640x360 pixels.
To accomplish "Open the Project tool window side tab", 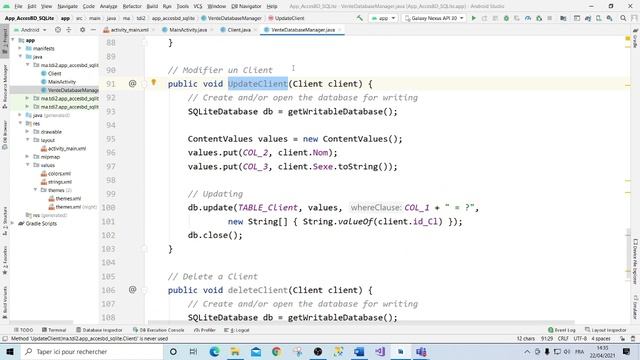I will click(x=4, y=41).
